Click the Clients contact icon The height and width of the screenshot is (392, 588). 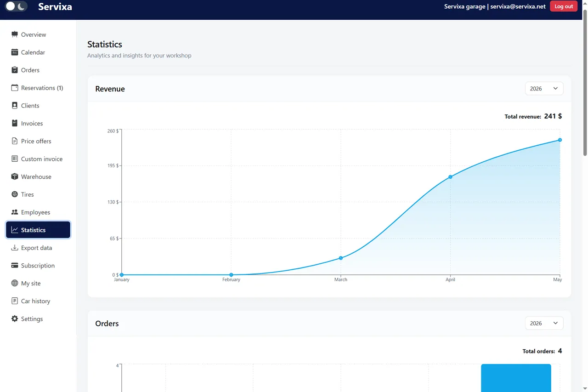tap(15, 106)
